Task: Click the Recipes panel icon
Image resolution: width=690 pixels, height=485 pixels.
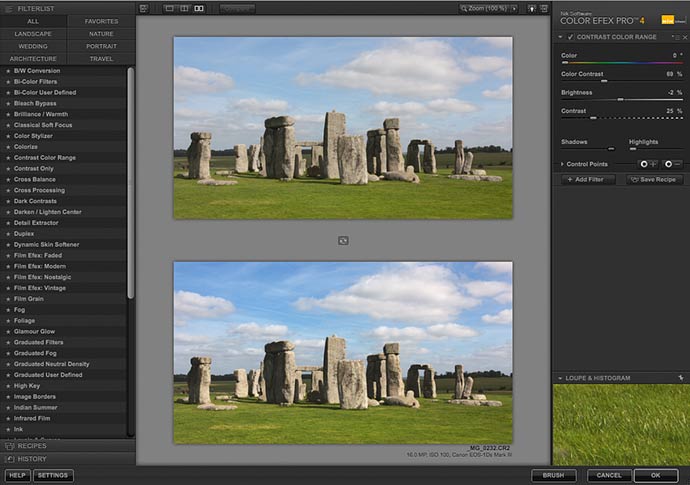Action: 9,446
